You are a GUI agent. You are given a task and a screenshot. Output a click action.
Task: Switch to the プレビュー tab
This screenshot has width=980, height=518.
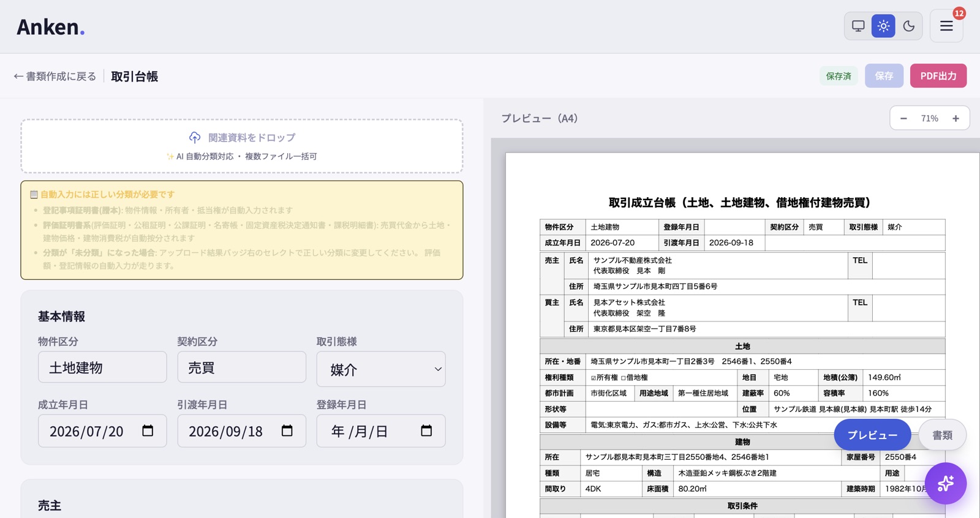[x=872, y=435]
